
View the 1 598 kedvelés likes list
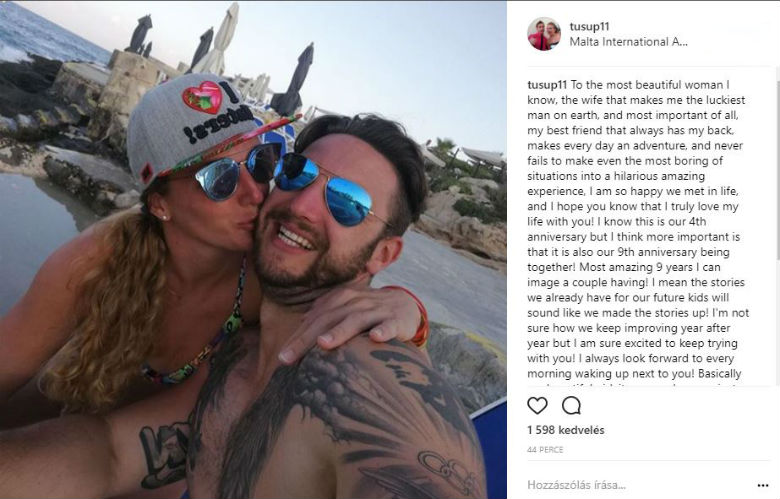[566, 430]
